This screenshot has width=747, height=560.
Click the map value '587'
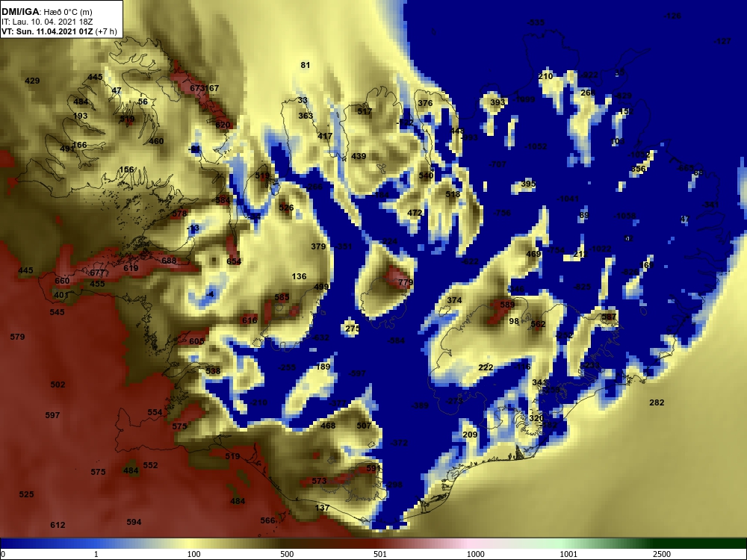tap(609, 317)
